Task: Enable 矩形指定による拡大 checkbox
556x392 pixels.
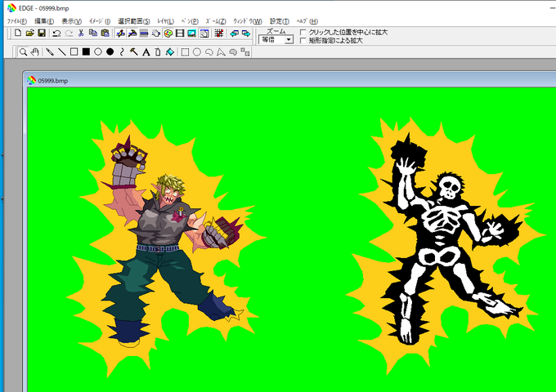Action: click(x=303, y=40)
